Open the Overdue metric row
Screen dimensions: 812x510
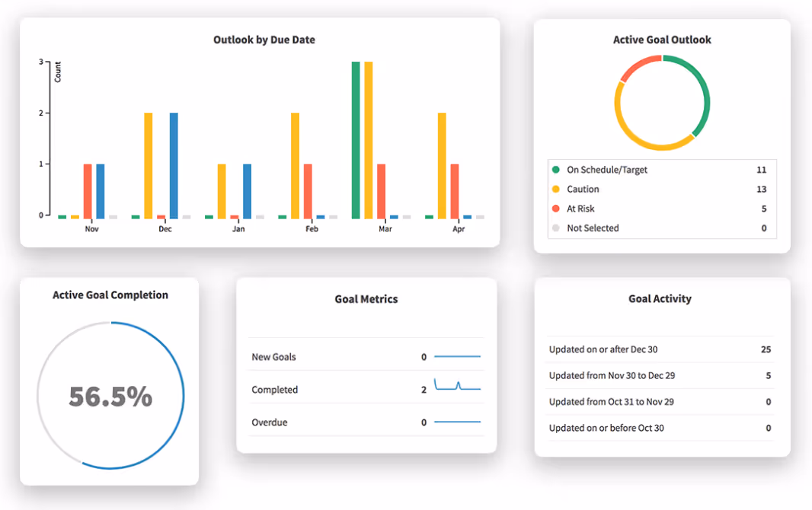[366, 422]
